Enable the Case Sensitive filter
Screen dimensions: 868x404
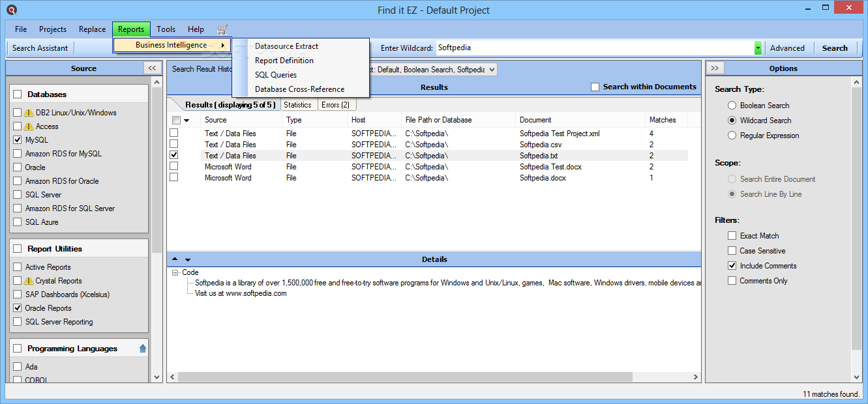732,251
